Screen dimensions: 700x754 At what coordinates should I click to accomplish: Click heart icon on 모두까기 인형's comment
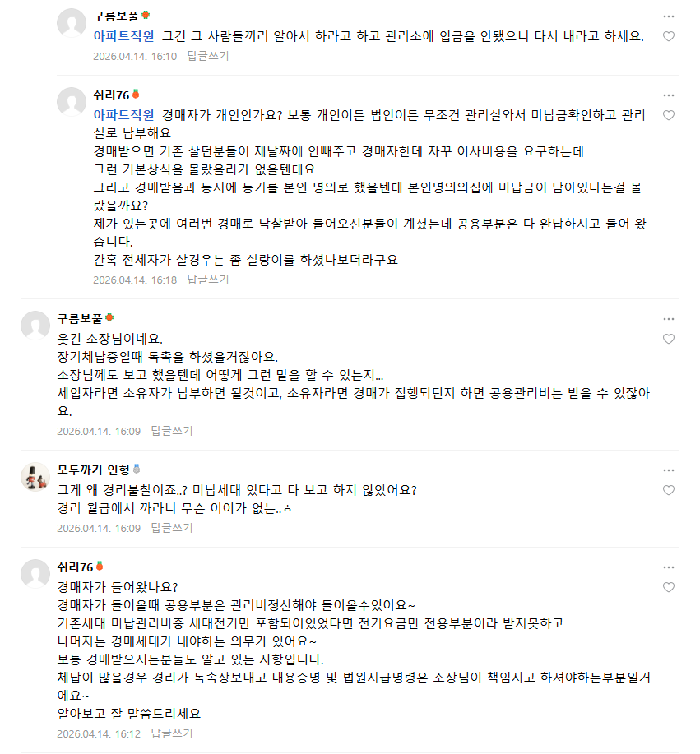click(x=668, y=491)
